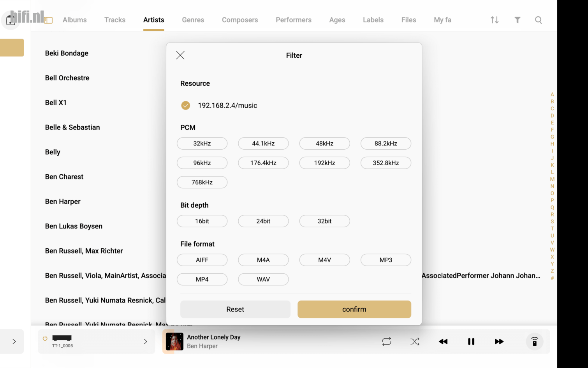The height and width of the screenshot is (368, 588).
Task: Toggle the list layout icon beside Albums
Action: [48, 20]
